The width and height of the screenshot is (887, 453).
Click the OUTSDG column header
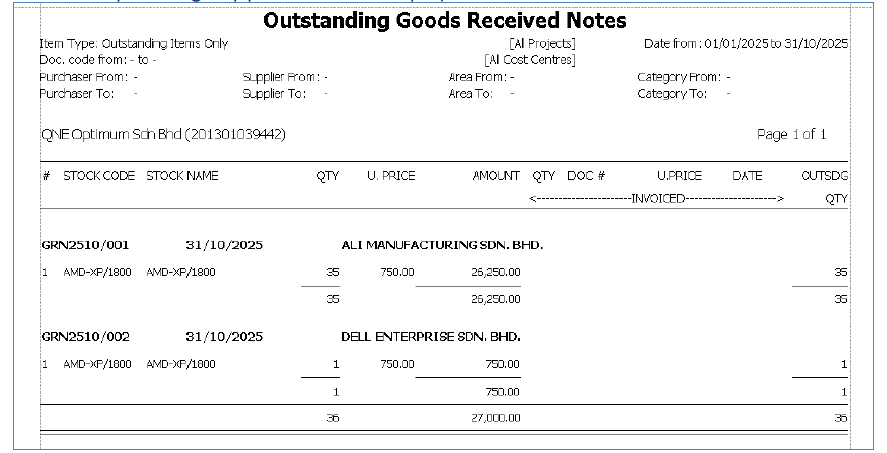click(x=824, y=176)
